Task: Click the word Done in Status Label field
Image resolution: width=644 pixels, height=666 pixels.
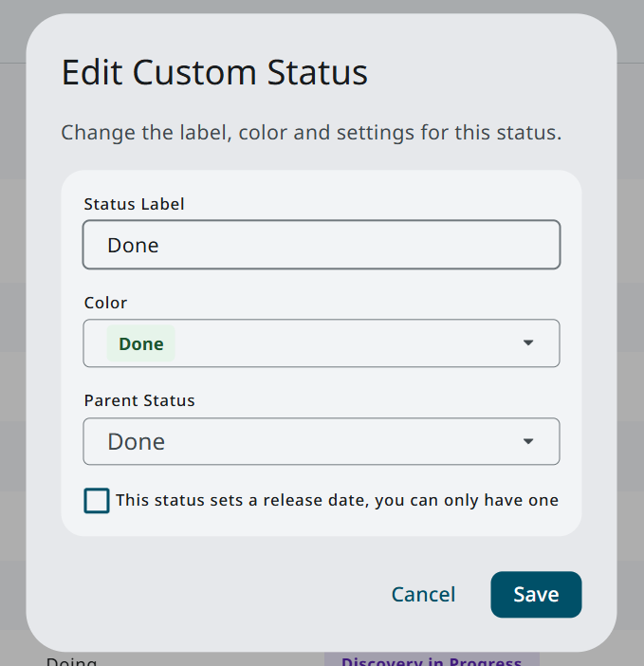Action: (133, 245)
